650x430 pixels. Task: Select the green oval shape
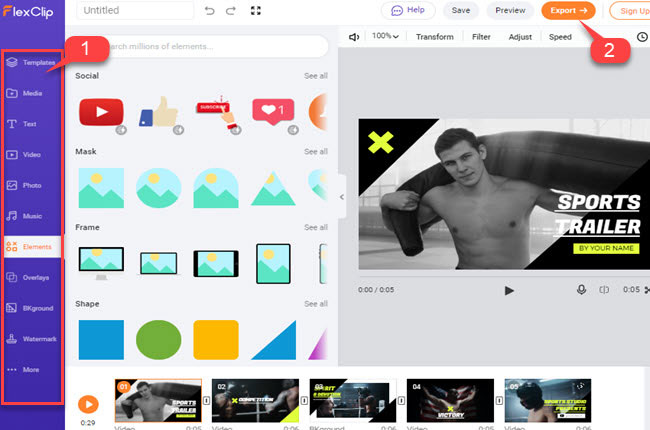point(158,340)
